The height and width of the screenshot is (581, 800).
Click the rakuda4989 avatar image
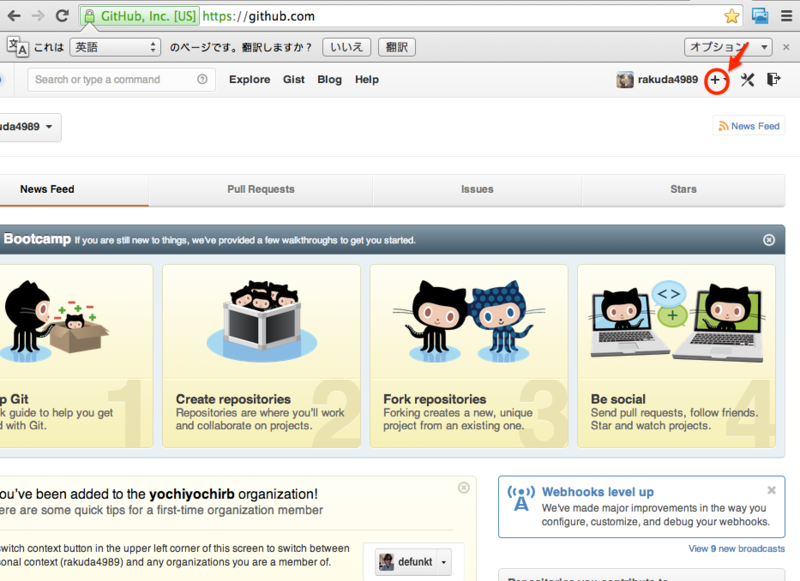pos(625,80)
